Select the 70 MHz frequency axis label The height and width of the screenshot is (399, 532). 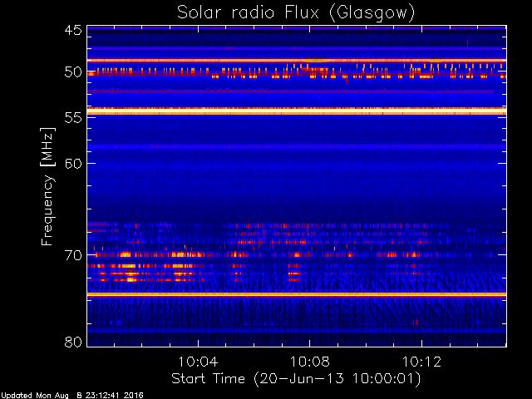pyautogui.click(x=73, y=255)
